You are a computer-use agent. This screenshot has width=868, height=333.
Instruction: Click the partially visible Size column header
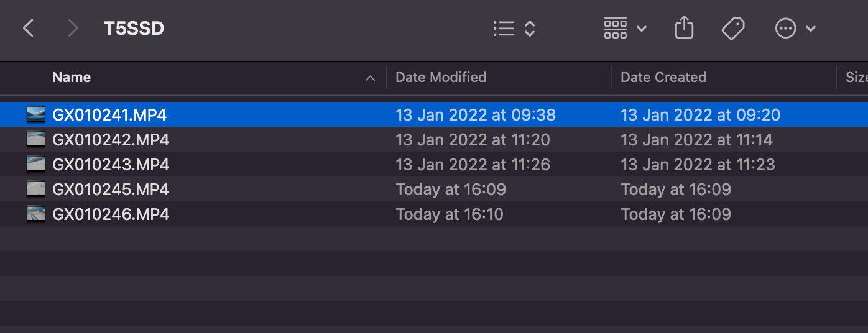coord(856,78)
